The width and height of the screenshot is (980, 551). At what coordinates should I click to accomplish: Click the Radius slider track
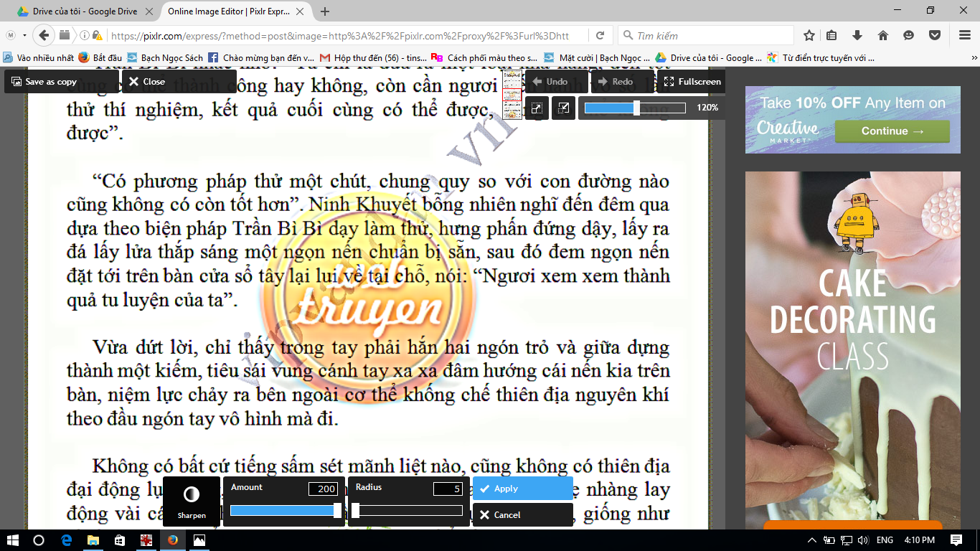point(409,511)
